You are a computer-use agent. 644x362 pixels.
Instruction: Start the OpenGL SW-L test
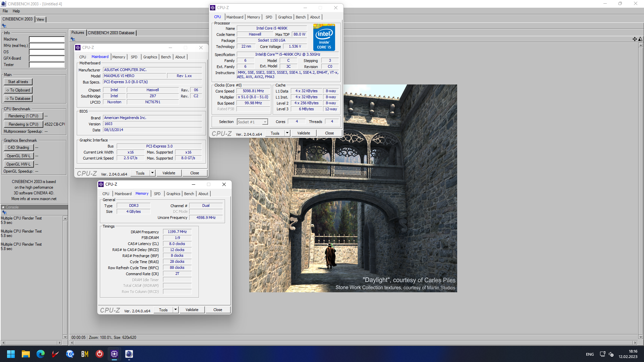[x=18, y=156]
